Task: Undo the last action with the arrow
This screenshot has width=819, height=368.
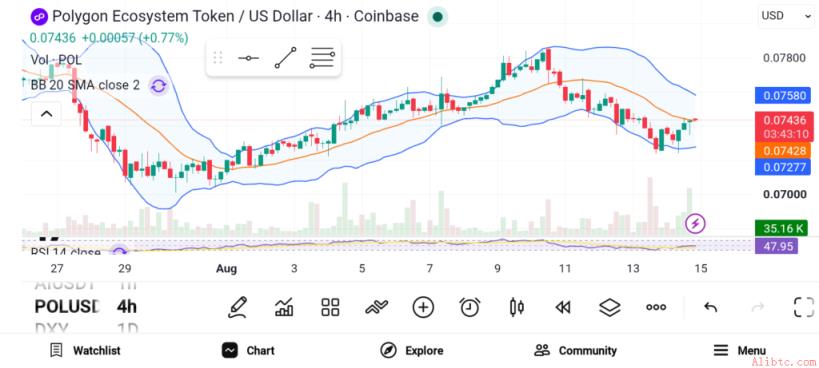Action: point(710,307)
